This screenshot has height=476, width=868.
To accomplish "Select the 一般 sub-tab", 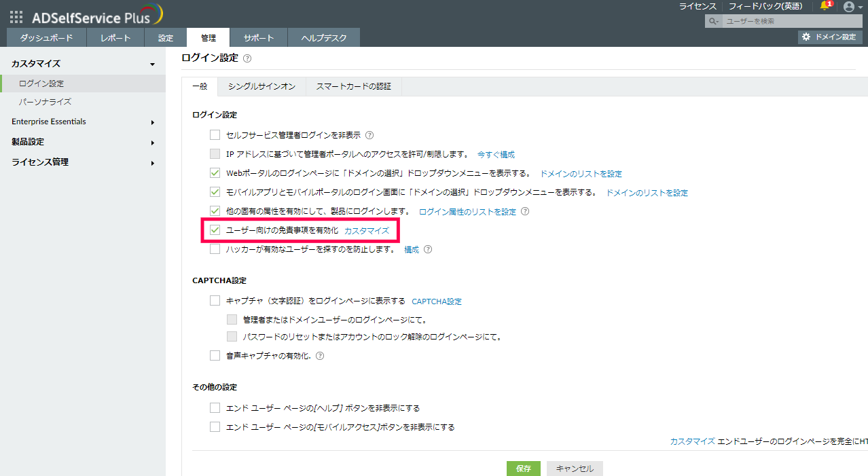I will pos(200,86).
